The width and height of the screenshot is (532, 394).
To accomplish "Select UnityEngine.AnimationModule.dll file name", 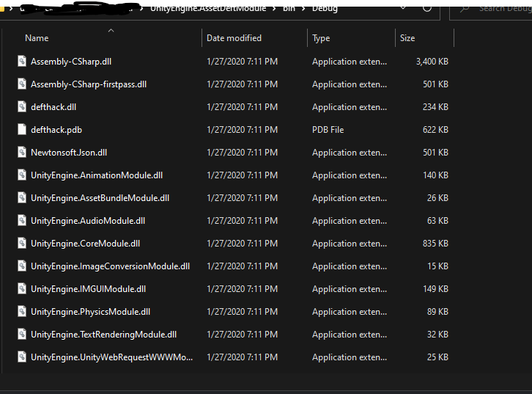I will point(97,175).
